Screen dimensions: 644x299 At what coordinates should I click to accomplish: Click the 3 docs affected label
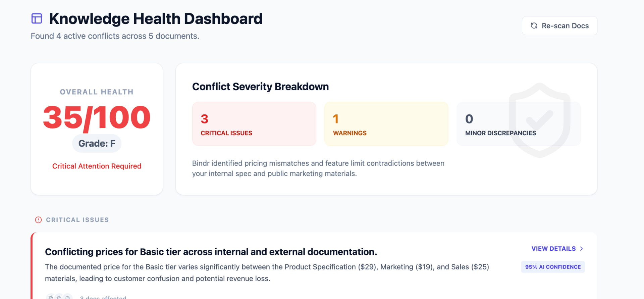(103, 297)
